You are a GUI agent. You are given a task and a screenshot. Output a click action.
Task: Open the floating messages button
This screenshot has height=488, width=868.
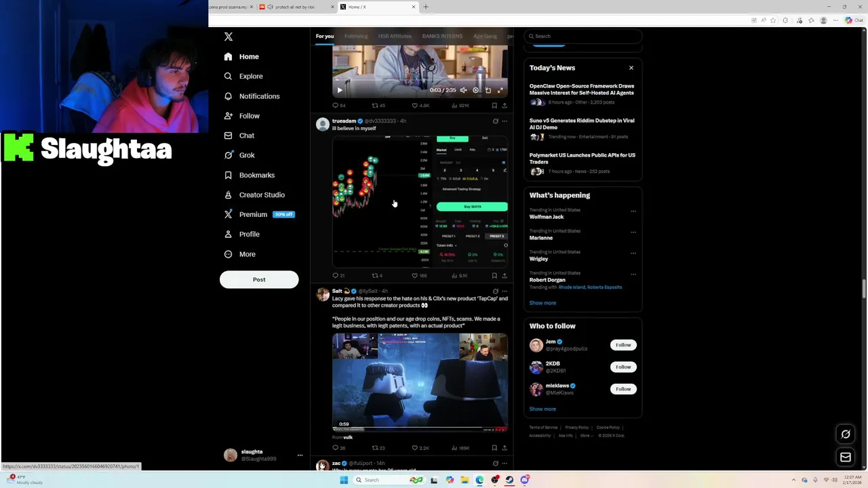point(846,457)
